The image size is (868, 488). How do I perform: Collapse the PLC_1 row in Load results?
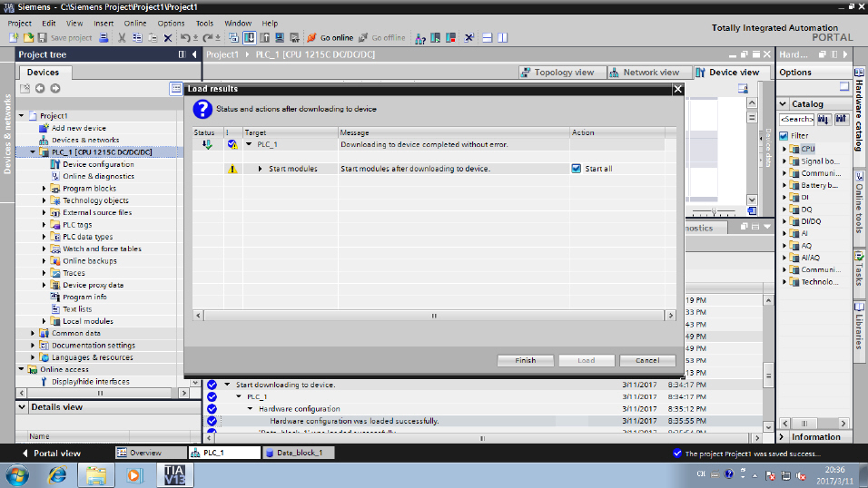pos(249,144)
